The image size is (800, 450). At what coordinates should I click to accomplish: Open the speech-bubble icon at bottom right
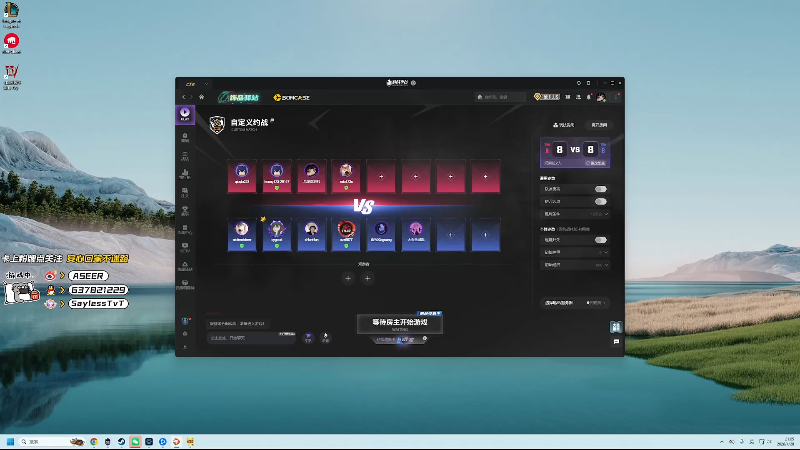(616, 342)
